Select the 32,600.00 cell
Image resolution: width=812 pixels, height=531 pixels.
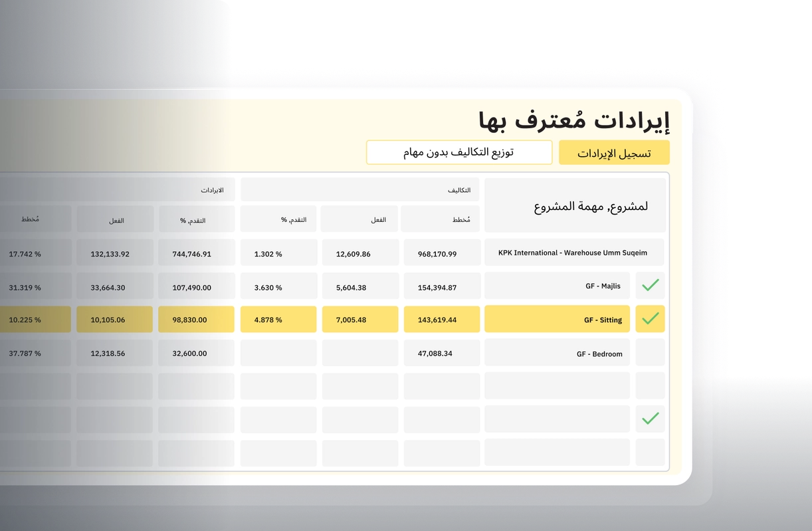[x=196, y=352]
